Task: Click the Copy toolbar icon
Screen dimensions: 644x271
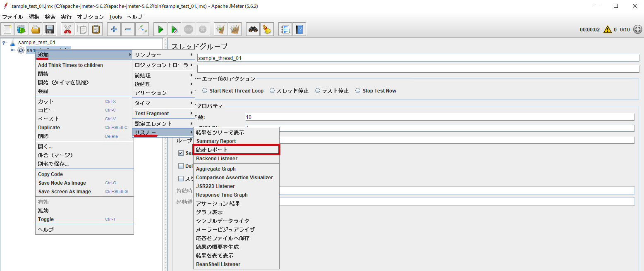Action: (x=82, y=29)
